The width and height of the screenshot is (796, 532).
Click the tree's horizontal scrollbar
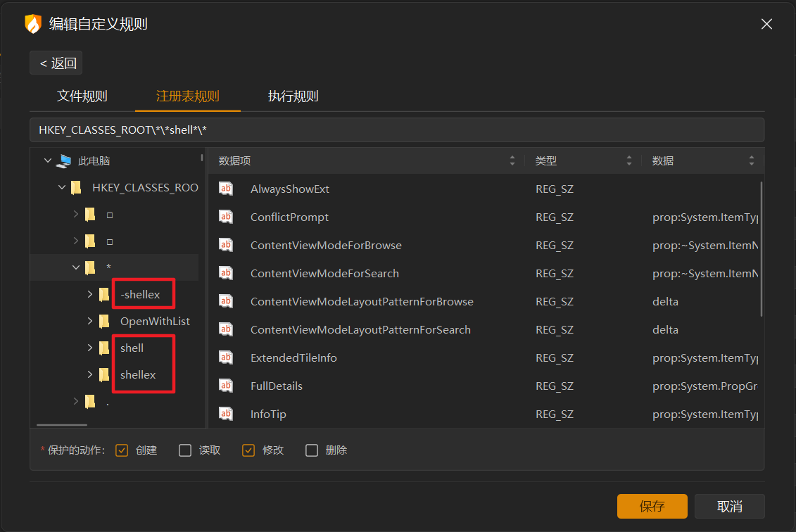point(62,425)
